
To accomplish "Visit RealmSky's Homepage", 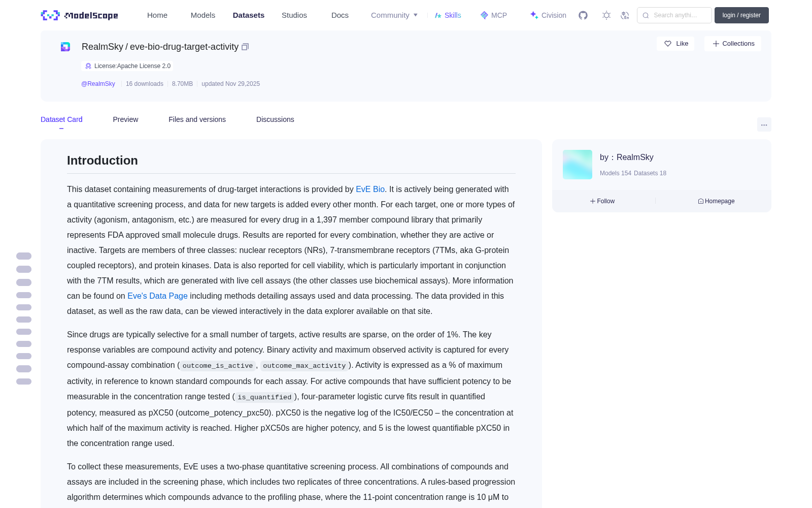I will [x=716, y=201].
